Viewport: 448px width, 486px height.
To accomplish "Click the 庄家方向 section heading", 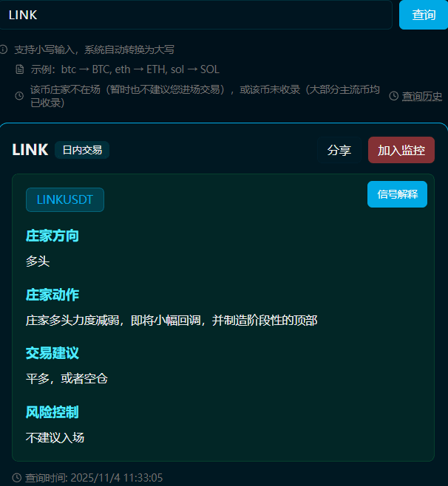I will [52, 236].
